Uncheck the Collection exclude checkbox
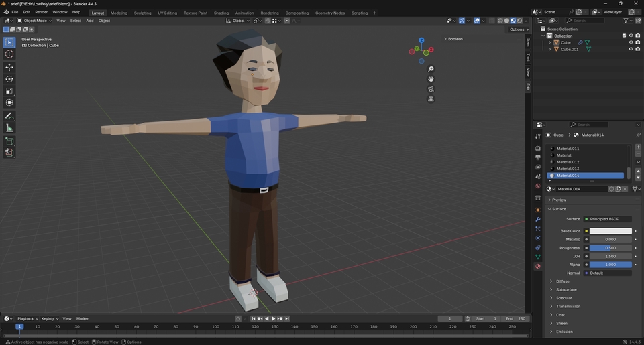This screenshot has width=644, height=345. [625, 36]
